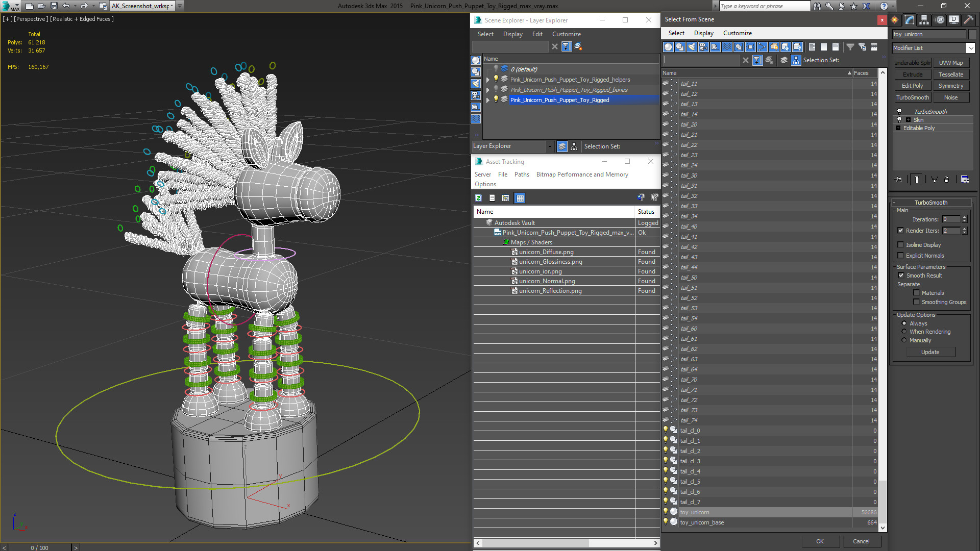Toggle Render Iters checkbox in TurboSmooth
The image size is (980, 551).
pyautogui.click(x=901, y=231)
